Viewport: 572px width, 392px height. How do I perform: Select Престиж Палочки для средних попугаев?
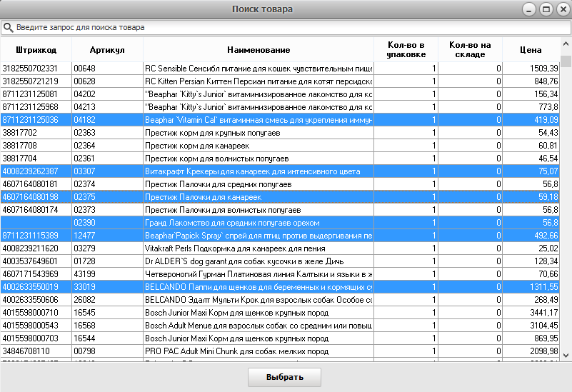coord(280,184)
